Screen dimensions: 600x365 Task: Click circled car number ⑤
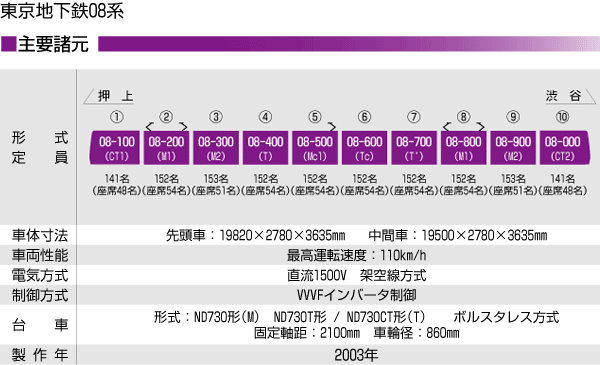(315, 117)
